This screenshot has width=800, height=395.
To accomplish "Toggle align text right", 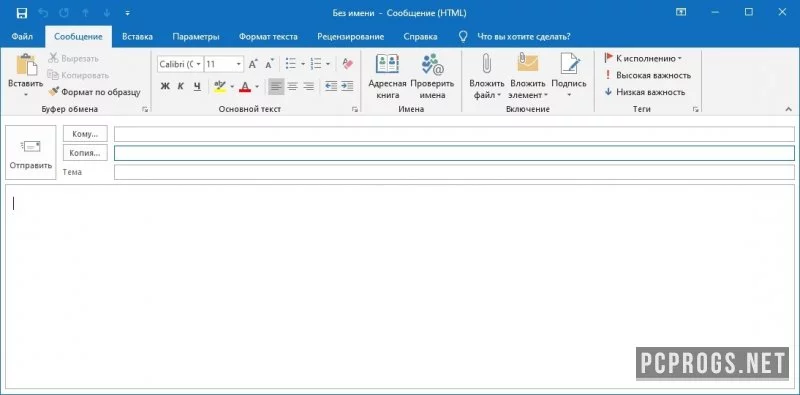I will coord(309,86).
